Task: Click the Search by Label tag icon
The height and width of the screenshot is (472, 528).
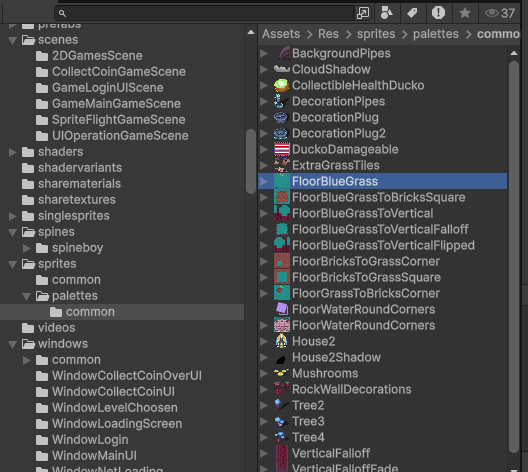Action: (412, 13)
